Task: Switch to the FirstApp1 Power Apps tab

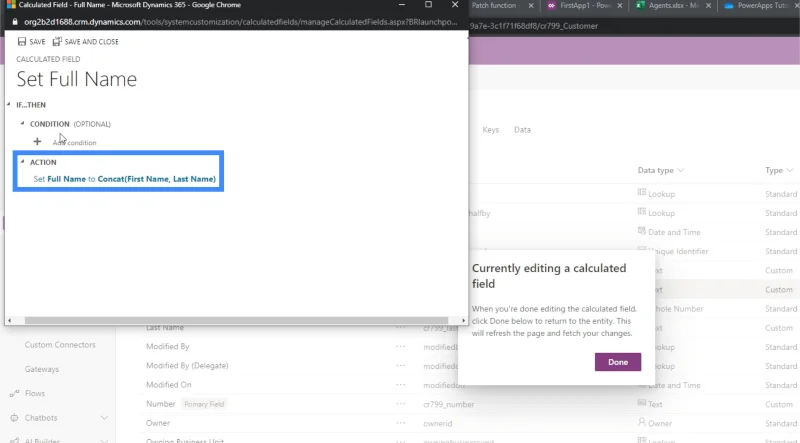Action: (584, 6)
